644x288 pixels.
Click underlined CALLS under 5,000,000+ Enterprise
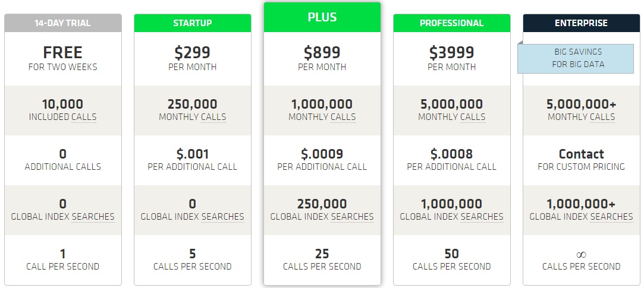coord(602,117)
